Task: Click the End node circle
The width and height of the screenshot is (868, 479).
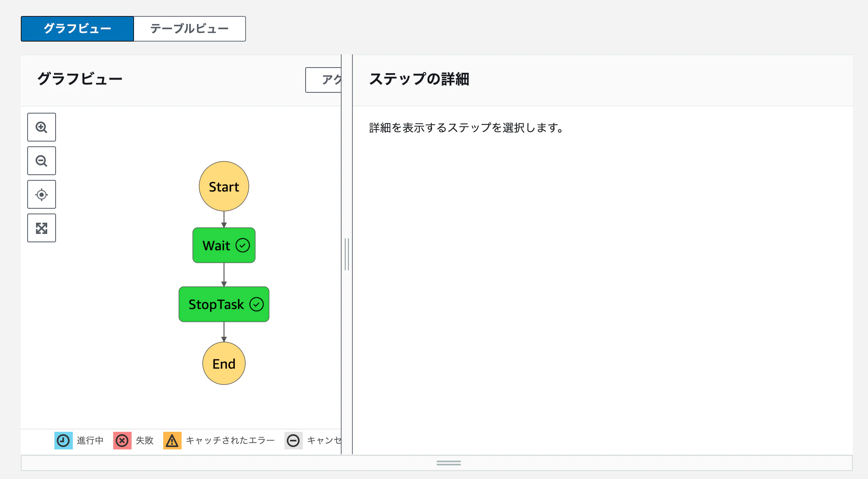Action: coord(224,363)
